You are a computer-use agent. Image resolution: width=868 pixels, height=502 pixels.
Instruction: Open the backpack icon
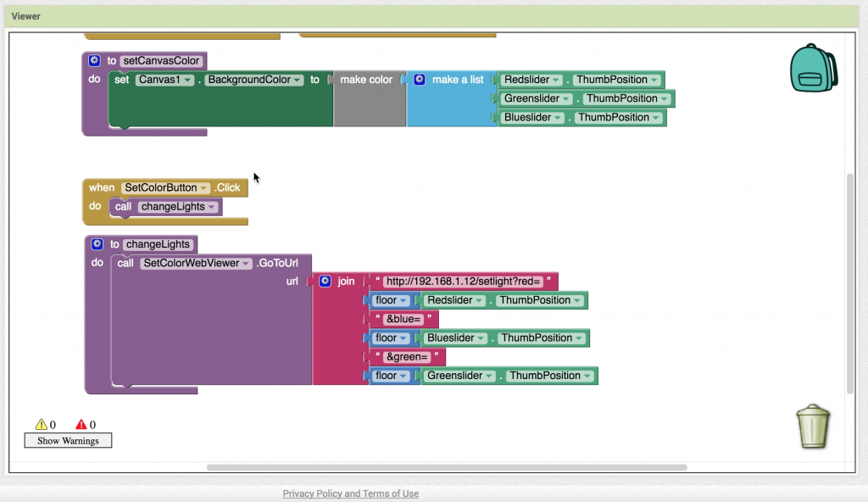click(813, 69)
